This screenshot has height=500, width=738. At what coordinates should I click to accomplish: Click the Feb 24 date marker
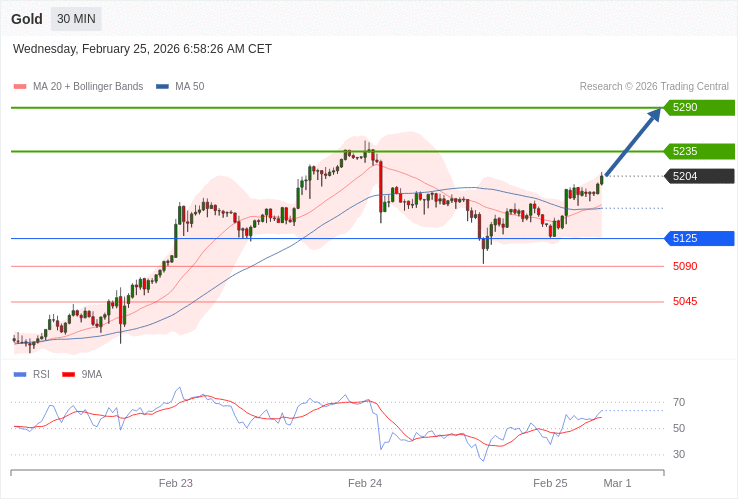click(365, 483)
